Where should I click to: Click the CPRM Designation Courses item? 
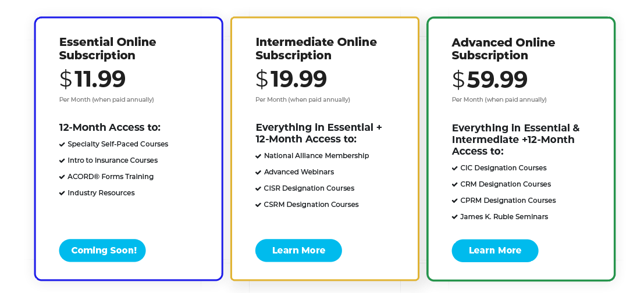[x=508, y=201]
